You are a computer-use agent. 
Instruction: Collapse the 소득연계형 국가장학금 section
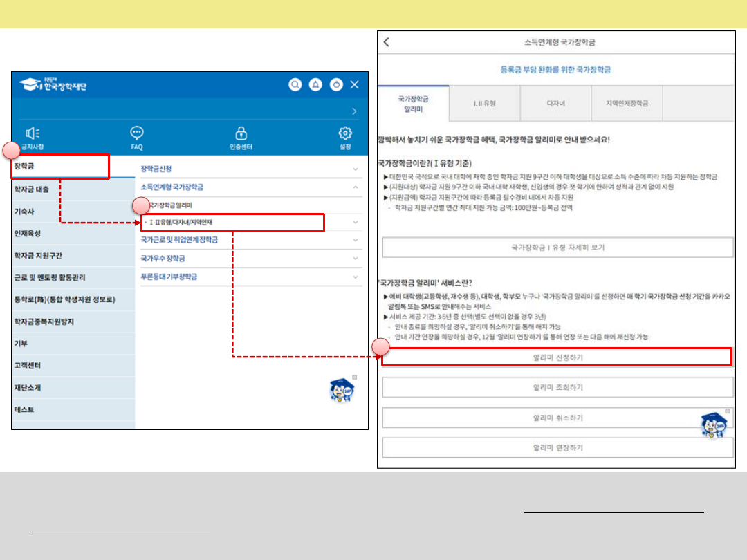point(356,187)
